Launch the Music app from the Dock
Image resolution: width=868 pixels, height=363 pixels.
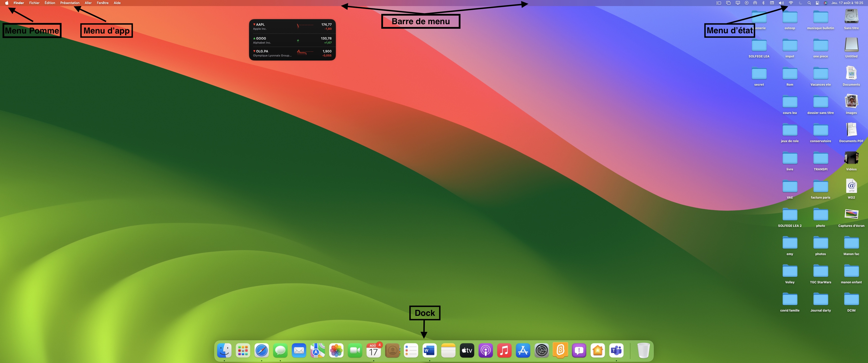[x=504, y=351]
